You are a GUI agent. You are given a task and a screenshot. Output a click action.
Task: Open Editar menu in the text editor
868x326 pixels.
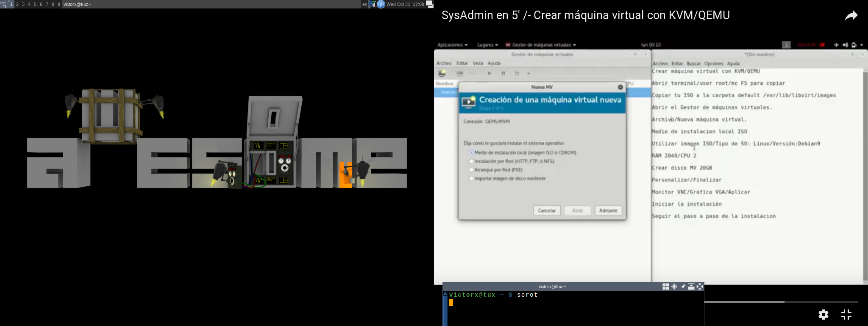(677, 64)
